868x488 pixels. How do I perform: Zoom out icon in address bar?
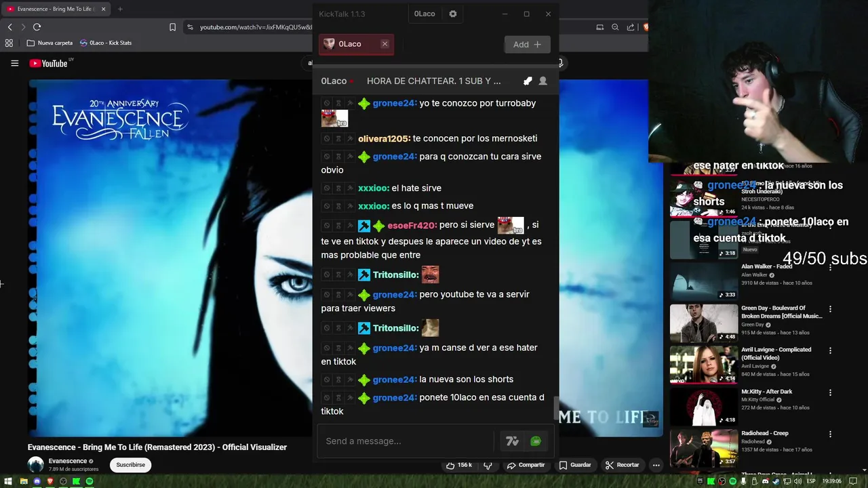click(x=615, y=27)
